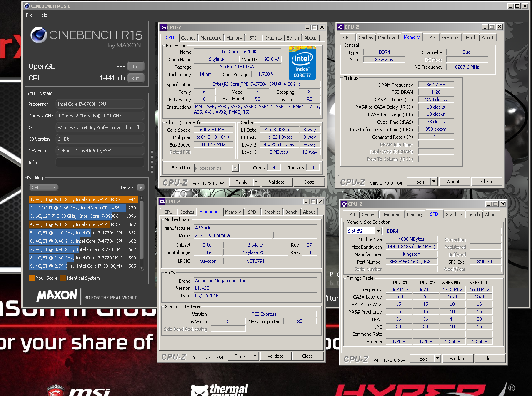Click the Cinebench title bar app icon
Image resolution: width=532 pixels, height=396 pixels.
27,6
